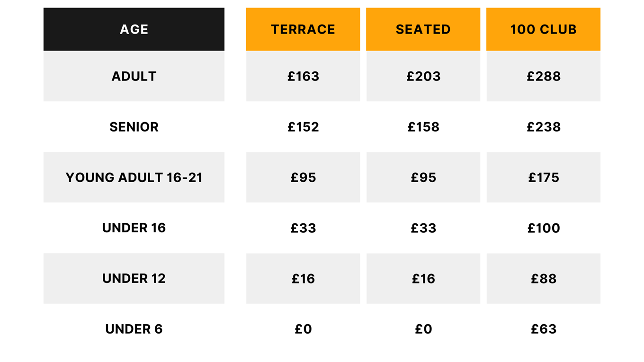
Task: Click the AGE column header
Action: [x=134, y=29]
